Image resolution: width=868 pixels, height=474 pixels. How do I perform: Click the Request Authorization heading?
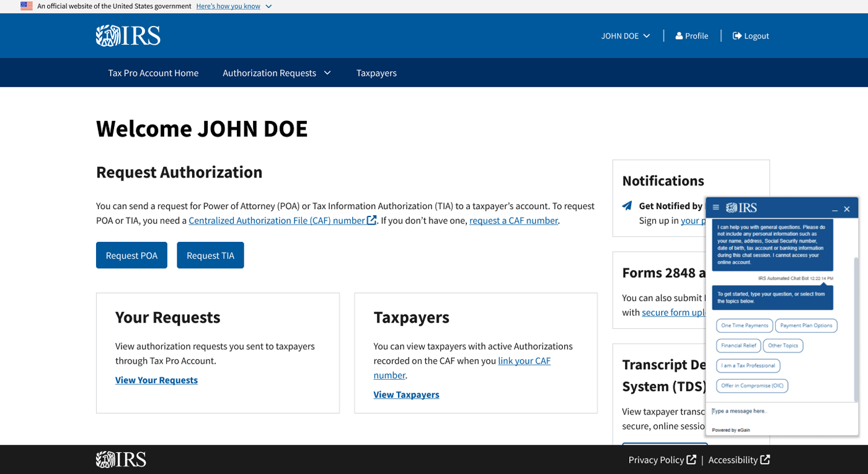pos(179,172)
